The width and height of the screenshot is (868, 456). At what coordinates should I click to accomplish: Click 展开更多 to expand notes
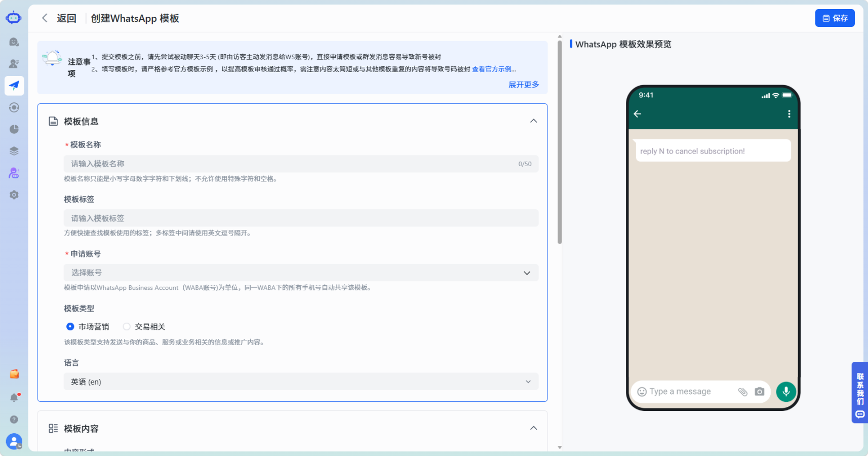click(x=524, y=85)
